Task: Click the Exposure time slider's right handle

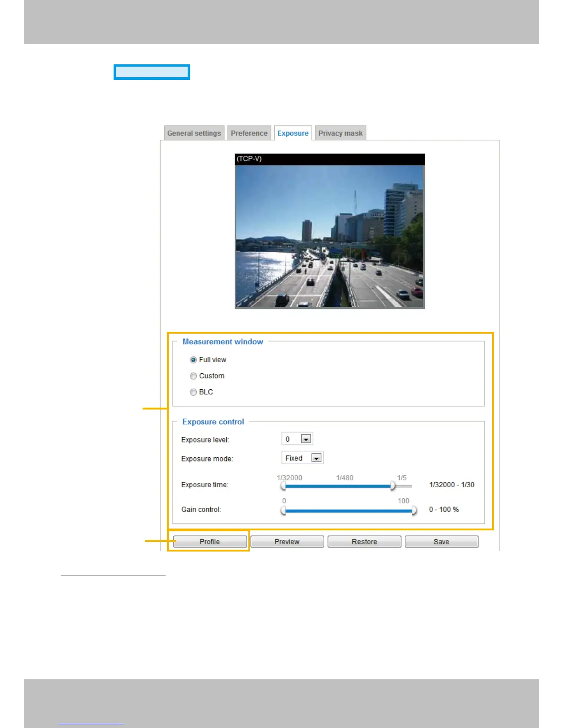Action: (393, 486)
